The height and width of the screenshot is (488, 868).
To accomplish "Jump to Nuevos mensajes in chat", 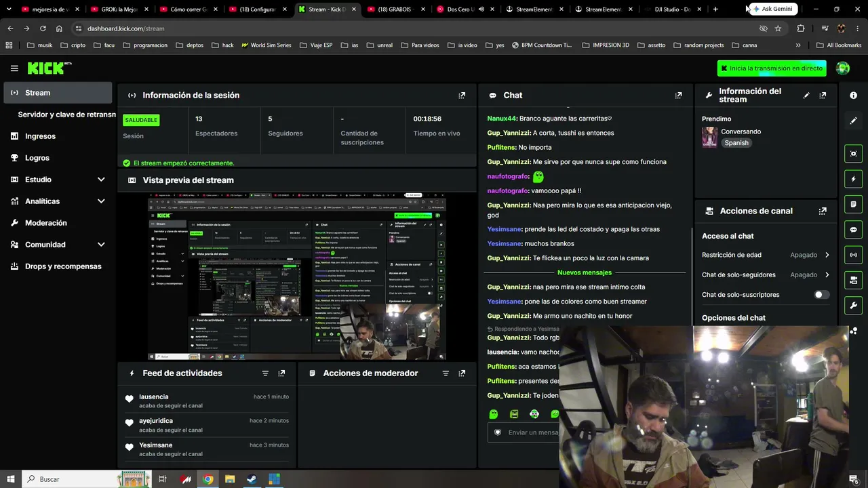I will (585, 272).
